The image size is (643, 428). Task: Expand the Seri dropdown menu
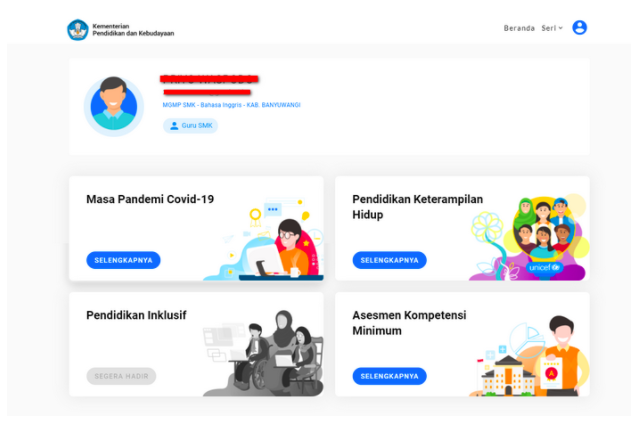point(552,28)
